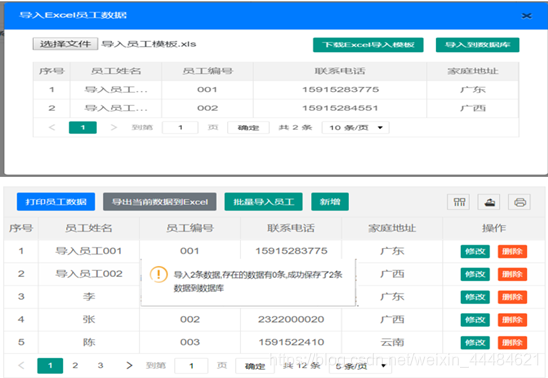Open the 5 条/页 page size dropdown

pos(360,366)
